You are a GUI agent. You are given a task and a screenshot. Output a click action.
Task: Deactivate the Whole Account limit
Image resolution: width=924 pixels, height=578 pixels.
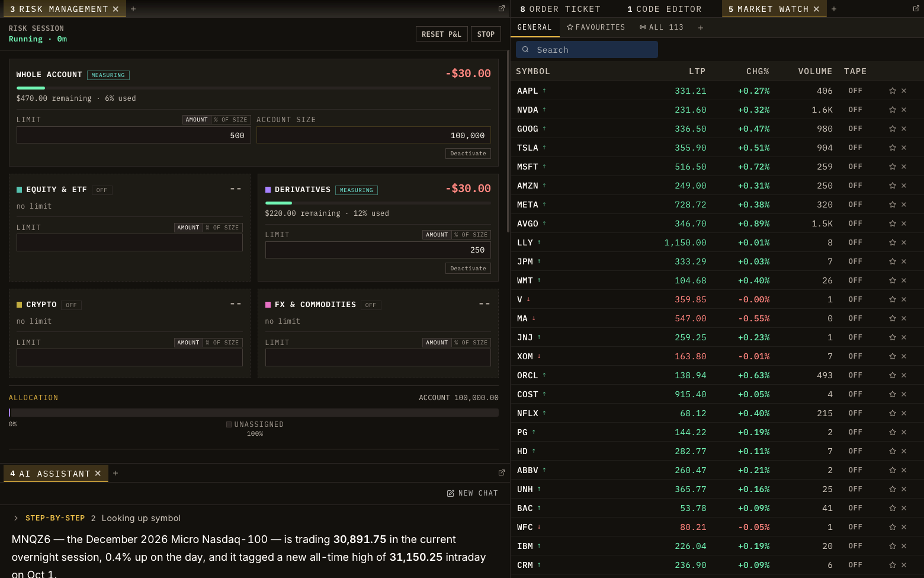[468, 154]
